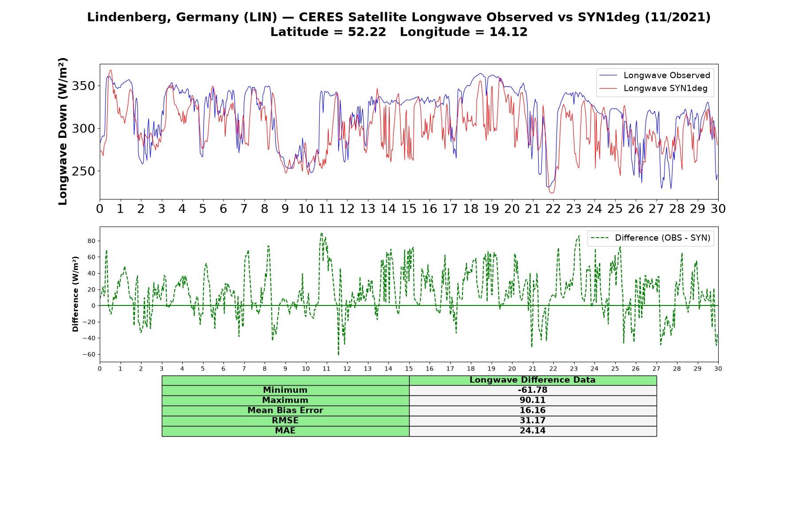Click the Difference (W/m²) y-axis label

[x=75, y=294]
